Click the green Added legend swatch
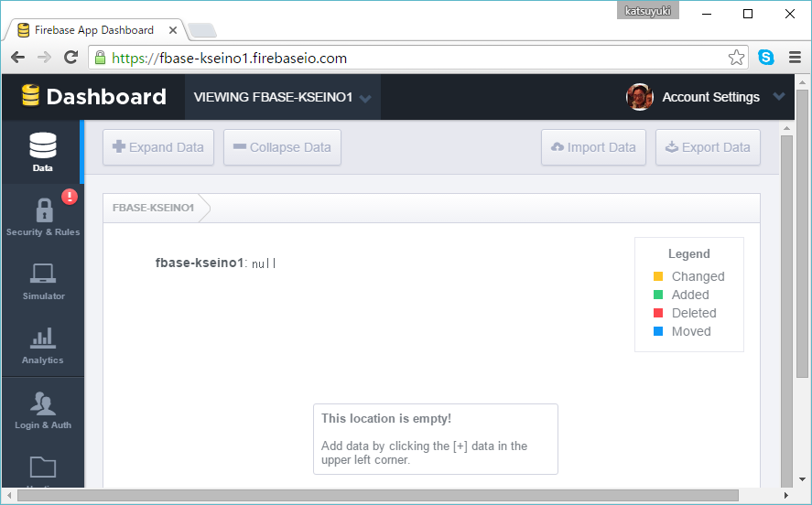 (x=658, y=295)
